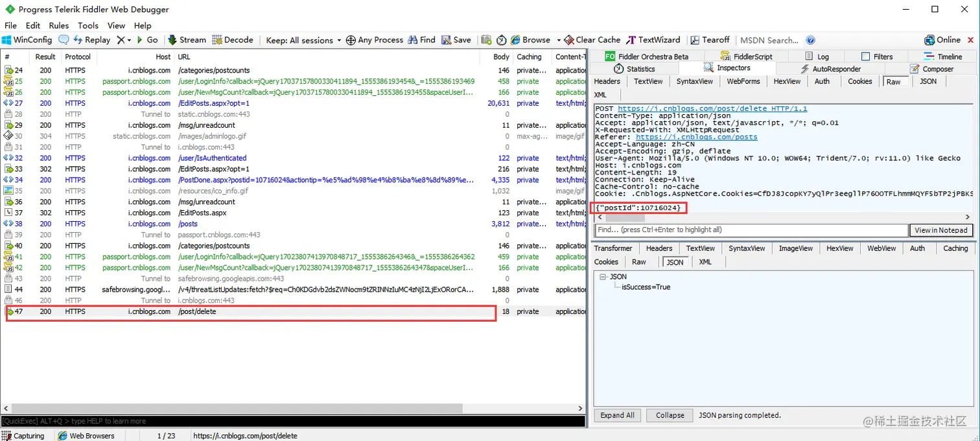Image resolution: width=980 pixels, height=441 pixels.
Task: Open Find sessions dialog
Action: point(421,40)
